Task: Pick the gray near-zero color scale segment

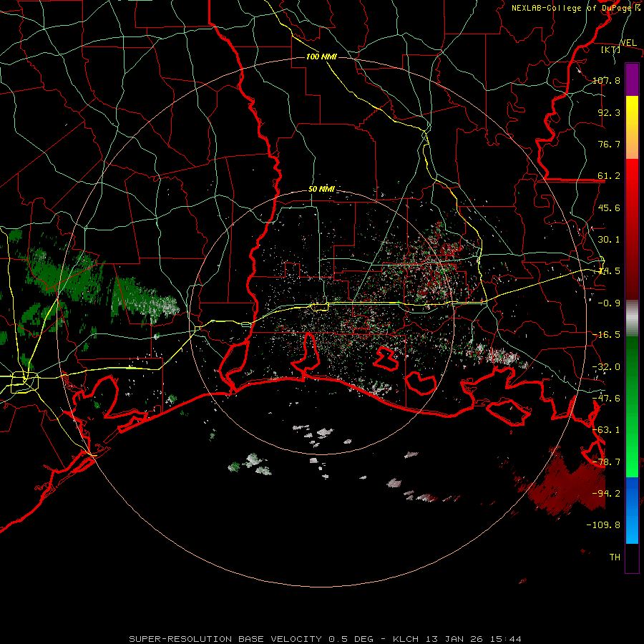Action: coord(632,318)
